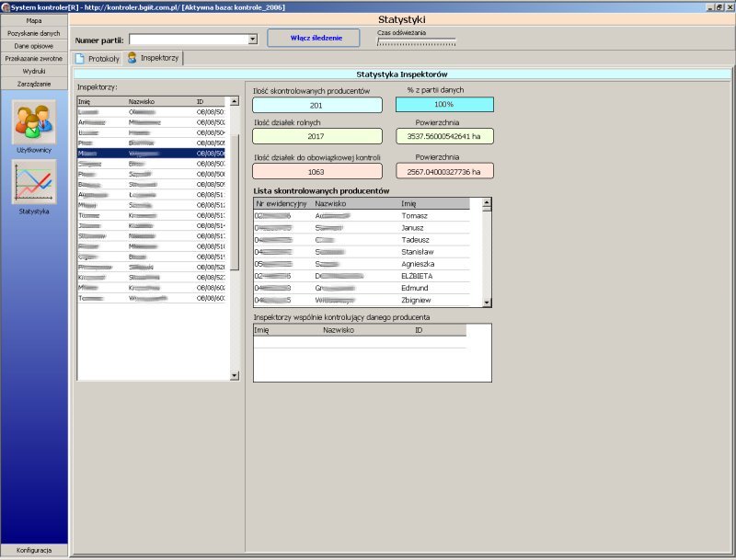Click the Protokoły tab document icon
Viewport: 736px width, 560px height.
click(x=80, y=59)
